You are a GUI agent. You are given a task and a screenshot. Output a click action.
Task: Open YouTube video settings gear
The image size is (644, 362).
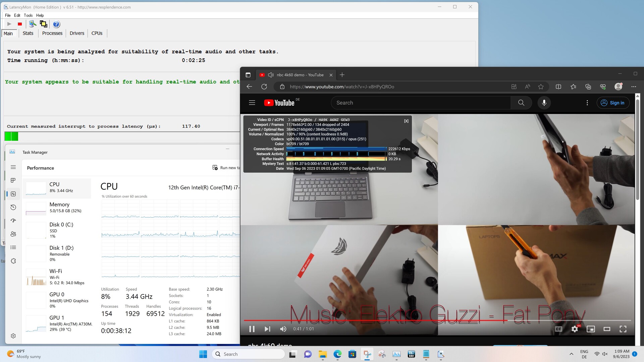pos(575,329)
